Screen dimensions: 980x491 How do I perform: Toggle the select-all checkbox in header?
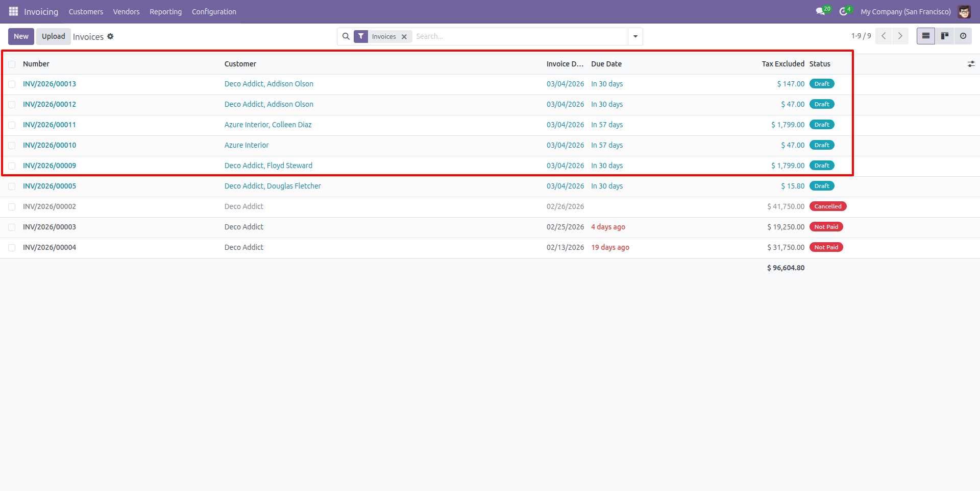tap(12, 64)
